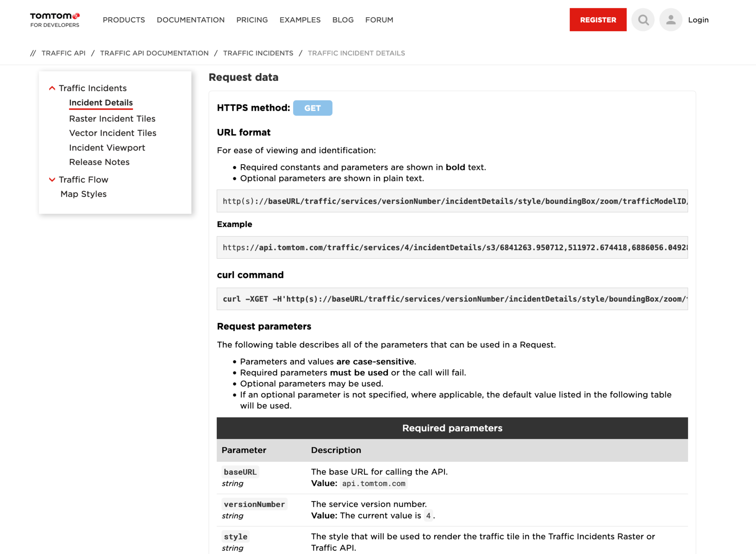
Task: Click TRAFFIC INCIDENT DETAILS breadcrumb
Action: pyautogui.click(x=356, y=53)
